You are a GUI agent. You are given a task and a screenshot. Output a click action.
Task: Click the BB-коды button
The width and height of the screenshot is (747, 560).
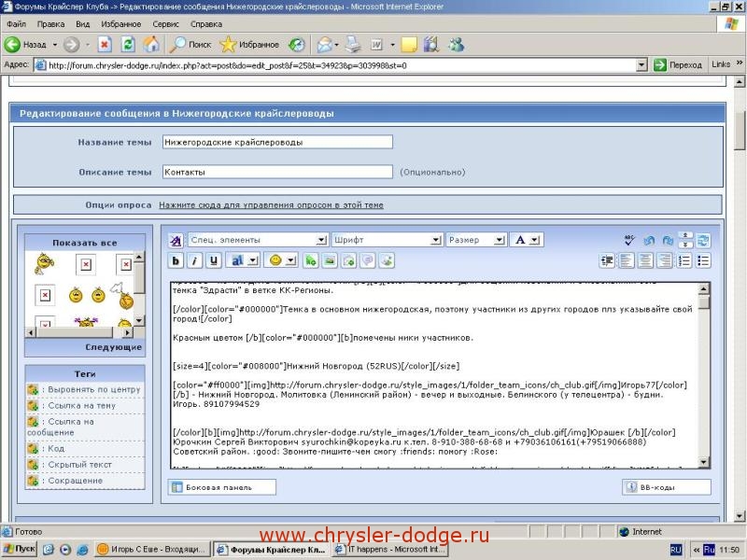click(666, 487)
